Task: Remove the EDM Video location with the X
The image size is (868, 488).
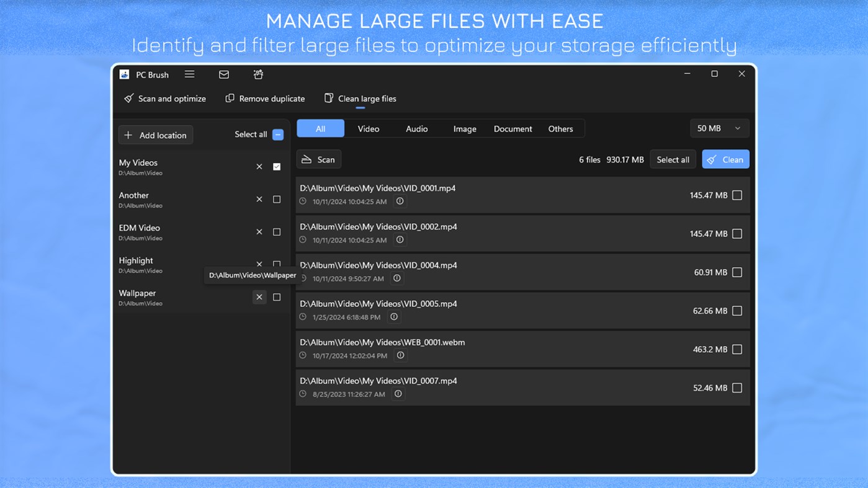Action: [259, 231]
